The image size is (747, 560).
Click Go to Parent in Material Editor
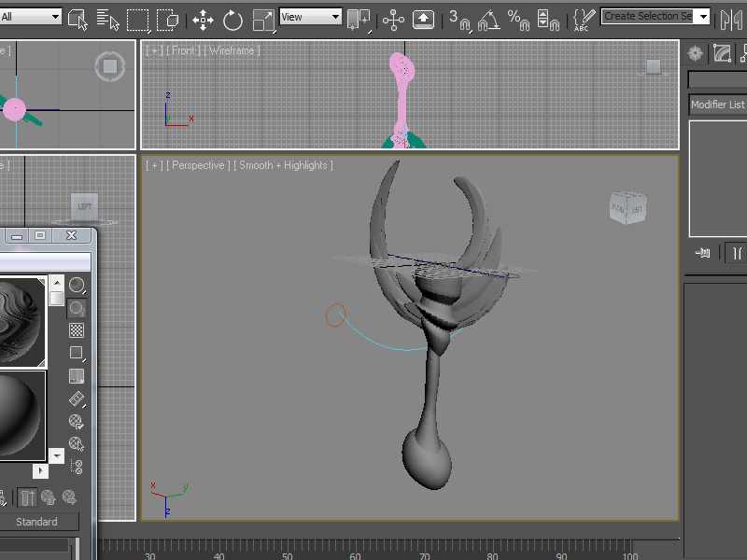click(49, 497)
